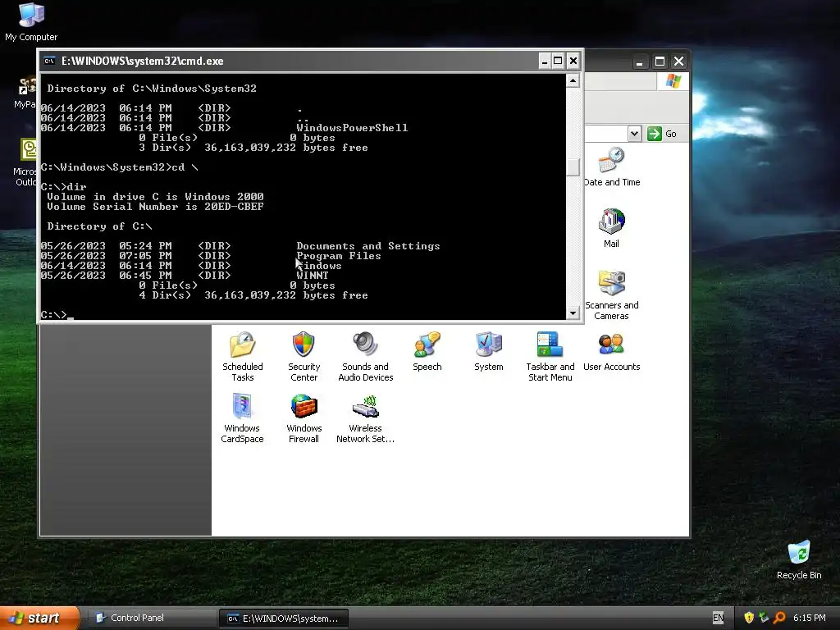Viewport: 840px width, 630px height.
Task: Open Windows CardSpace icon
Action: coord(242,418)
